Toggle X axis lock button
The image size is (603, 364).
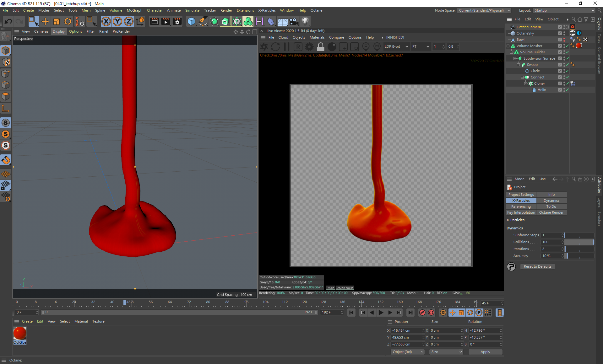click(x=106, y=21)
